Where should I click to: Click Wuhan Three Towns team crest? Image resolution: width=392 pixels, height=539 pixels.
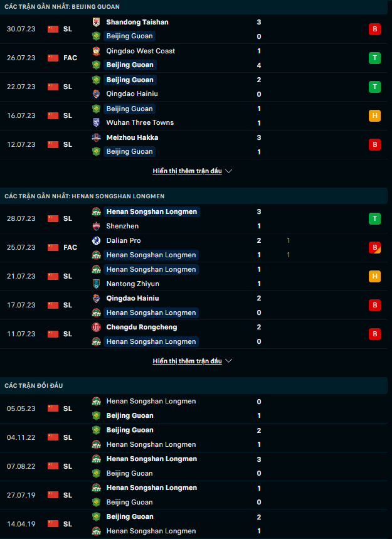[x=96, y=123]
